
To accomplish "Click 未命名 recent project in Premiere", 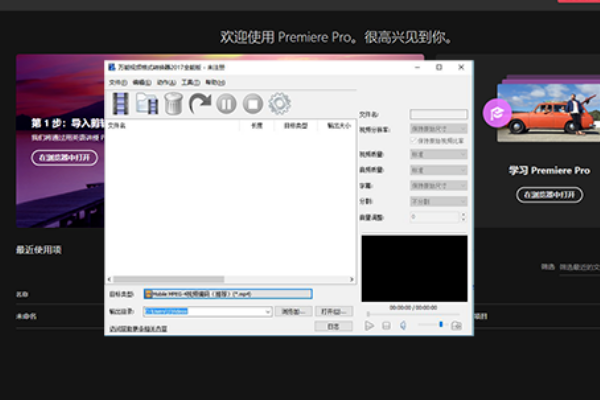I will coord(26,316).
